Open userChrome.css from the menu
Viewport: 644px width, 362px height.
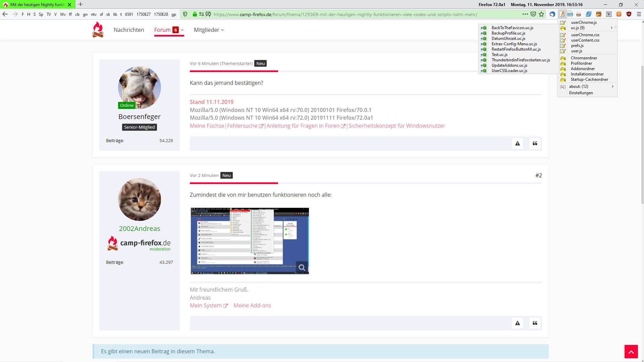pyautogui.click(x=585, y=35)
